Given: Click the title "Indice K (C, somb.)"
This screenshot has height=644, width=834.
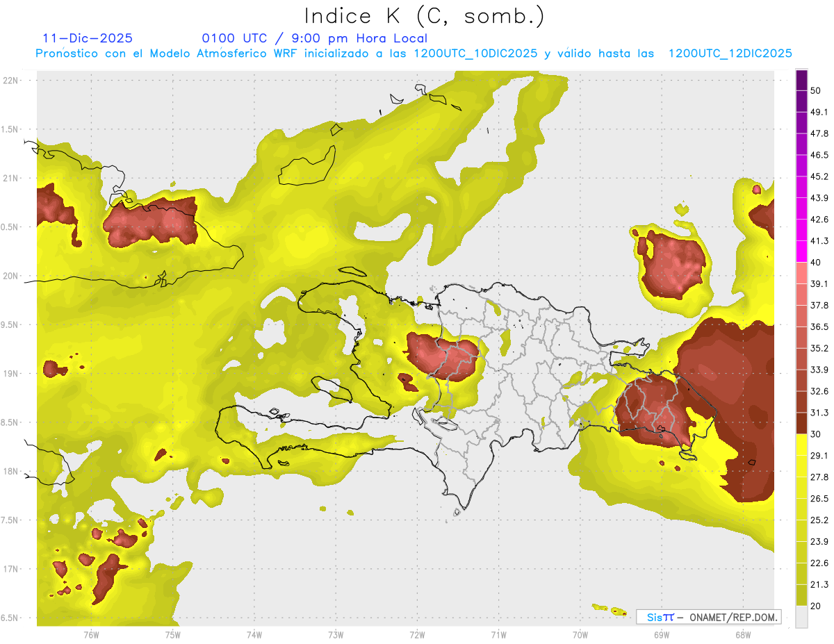Looking at the screenshot, I should tap(424, 17).
